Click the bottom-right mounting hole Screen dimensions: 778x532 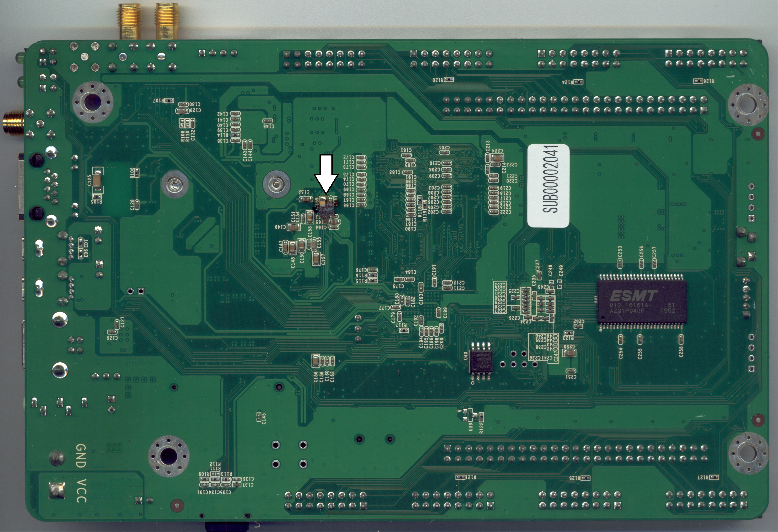click(749, 453)
